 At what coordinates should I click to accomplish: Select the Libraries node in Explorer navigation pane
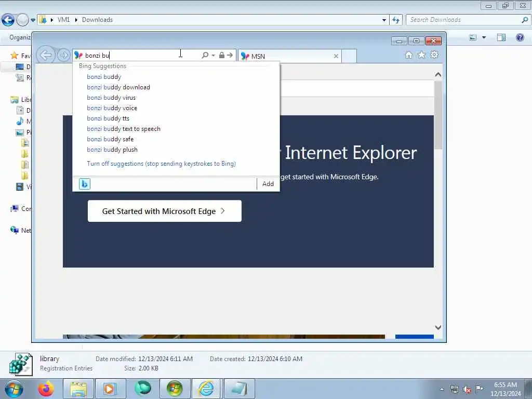pyautogui.click(x=20, y=99)
